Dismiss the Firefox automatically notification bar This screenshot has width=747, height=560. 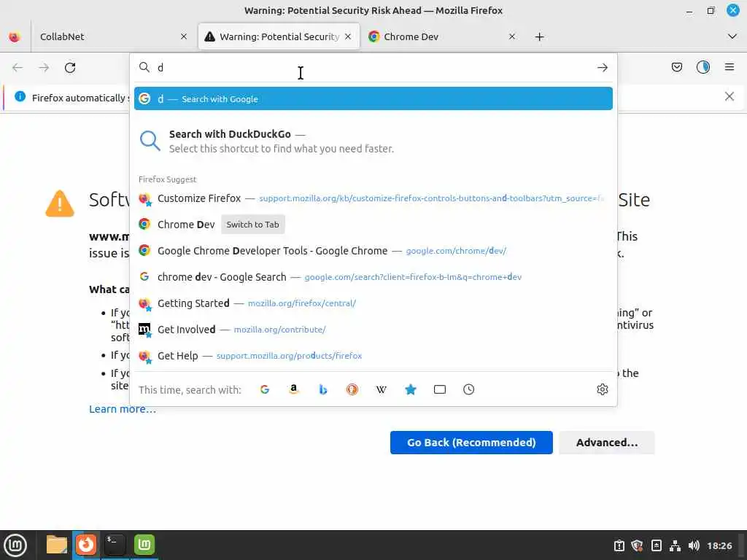tap(729, 97)
